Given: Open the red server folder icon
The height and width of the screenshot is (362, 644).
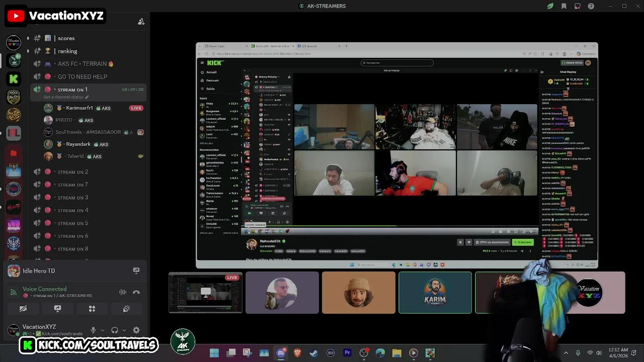Looking at the screenshot, I should coord(14,152).
